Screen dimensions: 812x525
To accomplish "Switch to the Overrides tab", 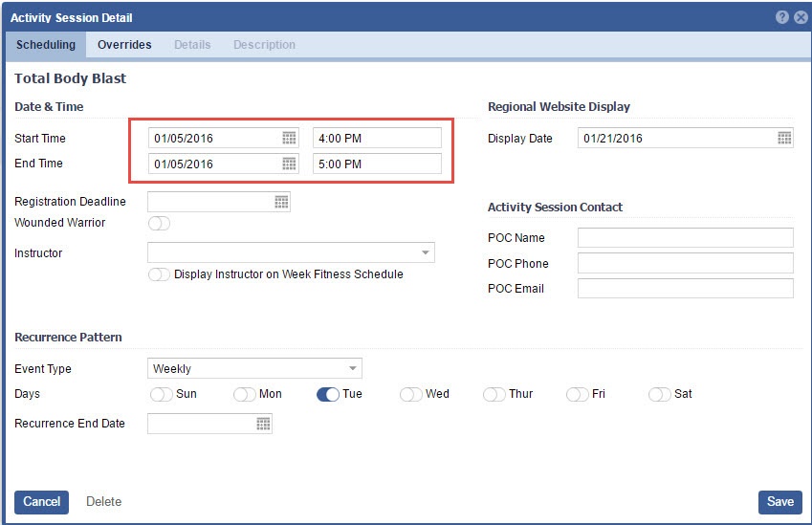I will click(x=124, y=45).
